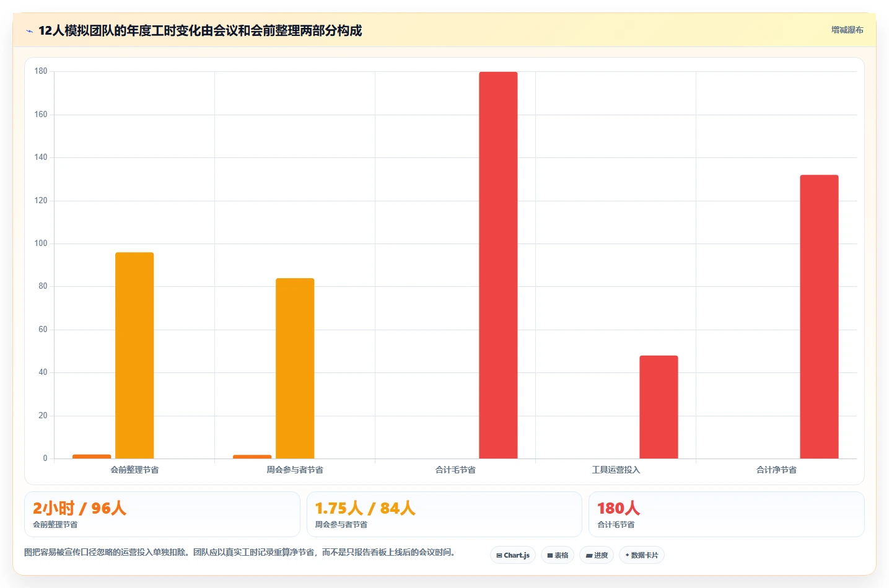
Task: Click the 周会参与者节省 caption in the second card
Action: tap(341, 525)
